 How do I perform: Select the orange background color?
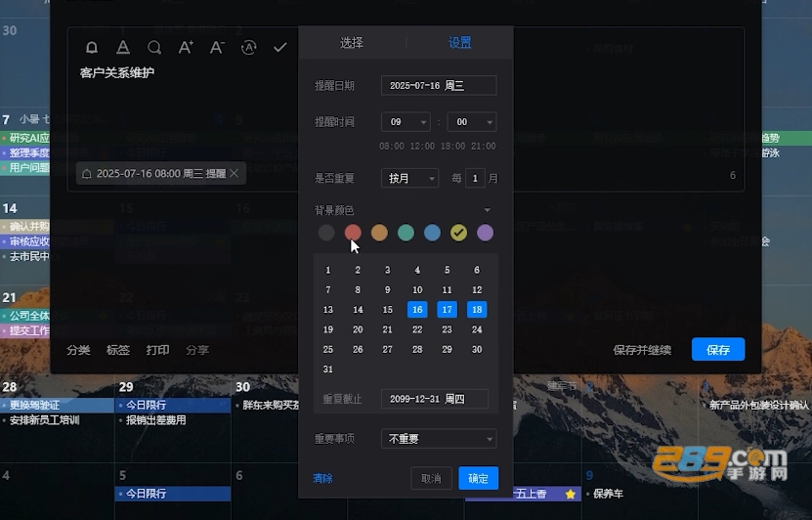[x=379, y=233]
